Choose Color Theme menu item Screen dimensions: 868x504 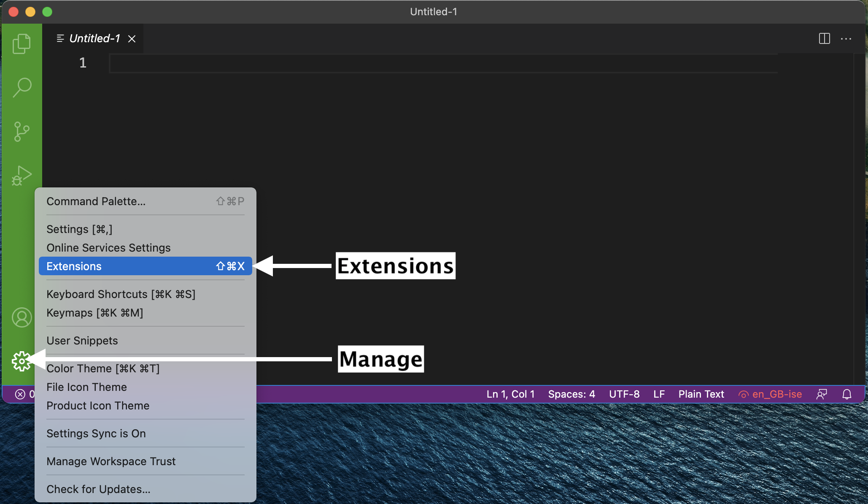click(x=146, y=369)
